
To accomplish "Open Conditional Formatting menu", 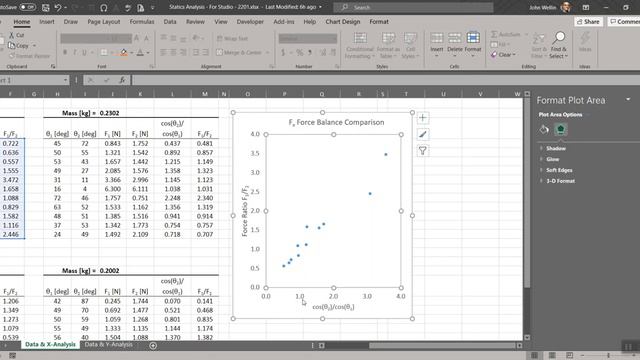I will [x=360, y=45].
